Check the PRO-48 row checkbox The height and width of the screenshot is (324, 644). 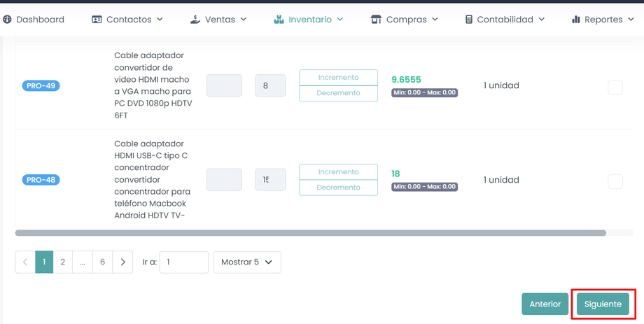(x=615, y=181)
